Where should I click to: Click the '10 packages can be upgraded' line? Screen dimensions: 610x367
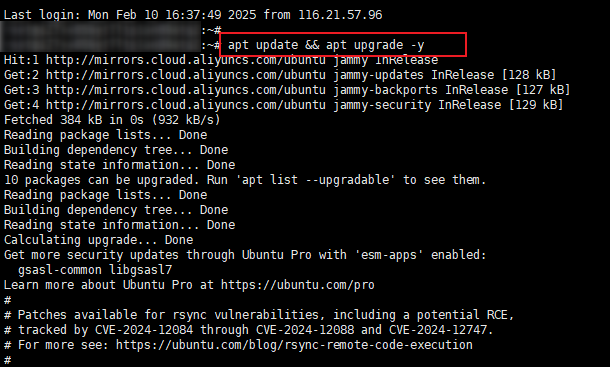coord(245,180)
